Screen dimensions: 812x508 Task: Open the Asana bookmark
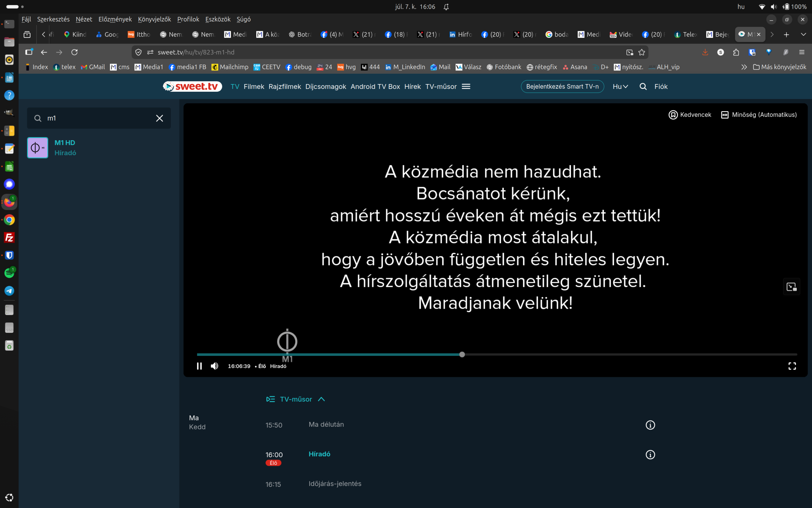(575, 67)
